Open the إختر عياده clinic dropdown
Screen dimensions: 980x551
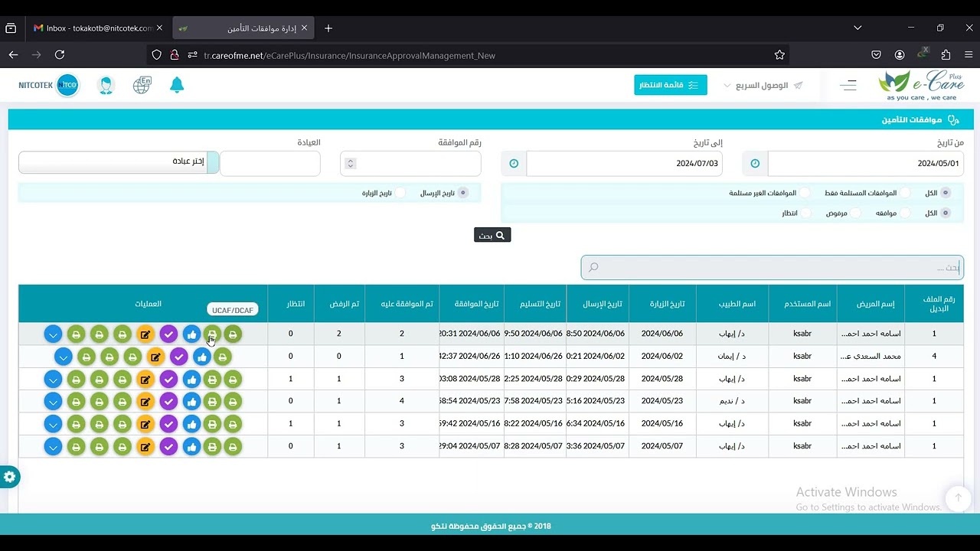[x=119, y=162]
